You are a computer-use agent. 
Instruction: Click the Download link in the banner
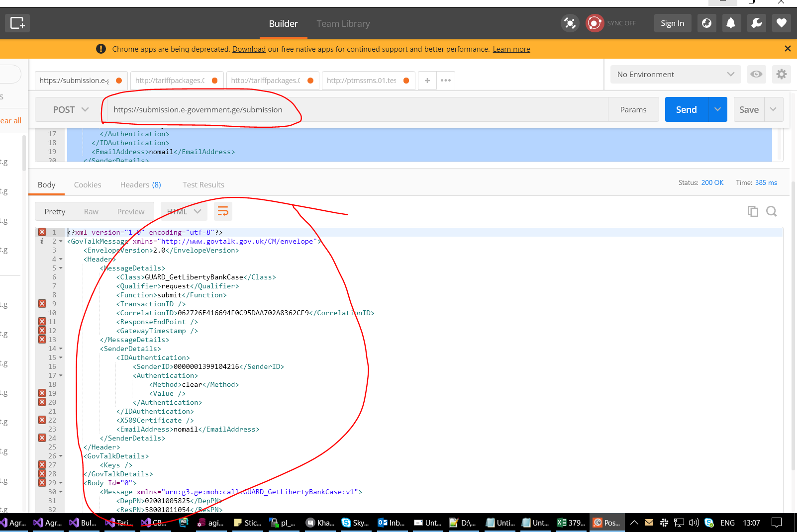(249, 49)
